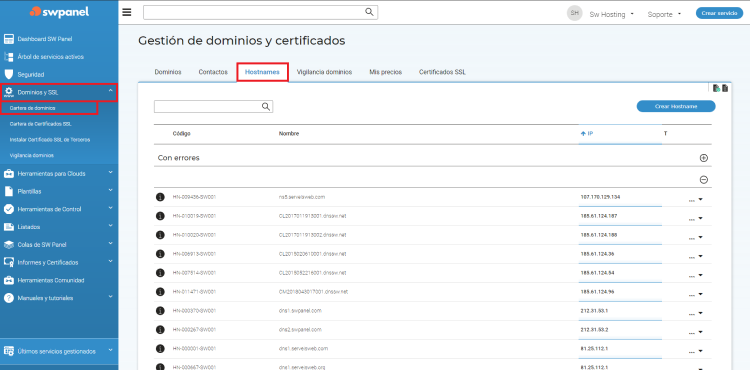Click hostname CL2017011913002.dnssw.net
Image resolution: width=750 pixels, height=370 pixels.
tap(312, 235)
